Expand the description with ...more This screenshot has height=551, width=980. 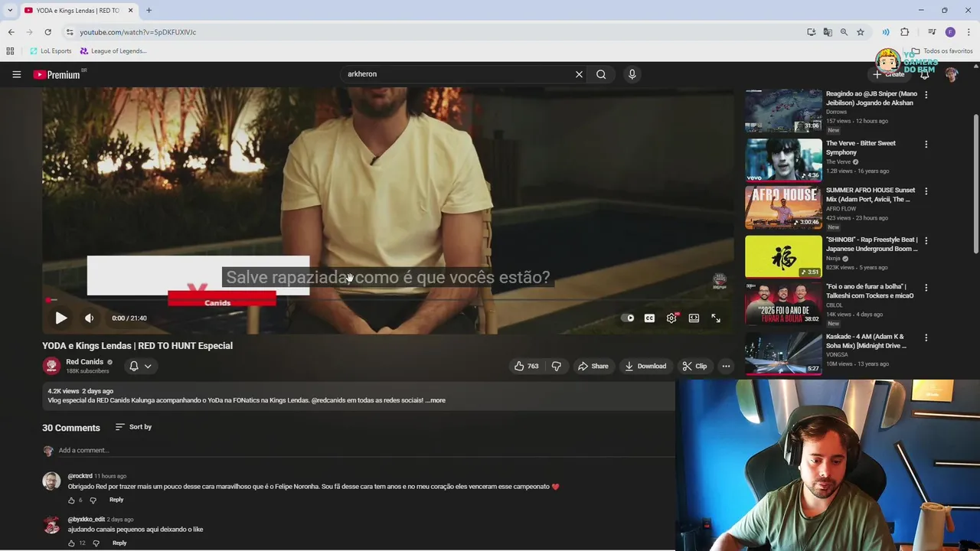(x=436, y=400)
